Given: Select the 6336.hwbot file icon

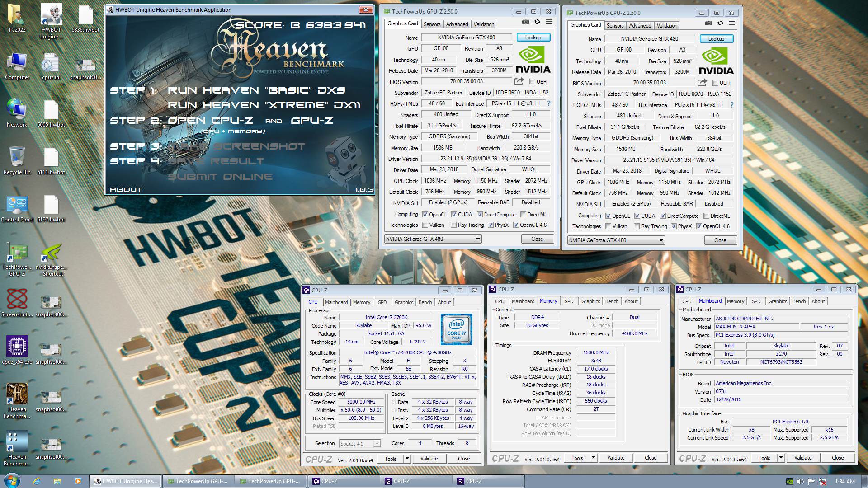Looking at the screenshot, I should point(85,18).
